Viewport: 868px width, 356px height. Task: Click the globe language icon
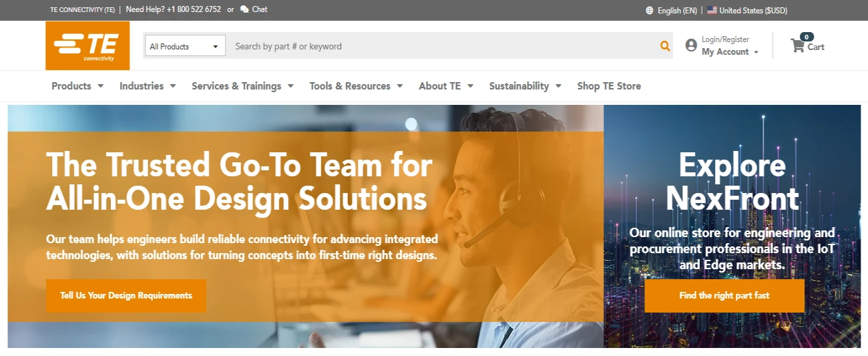point(650,10)
